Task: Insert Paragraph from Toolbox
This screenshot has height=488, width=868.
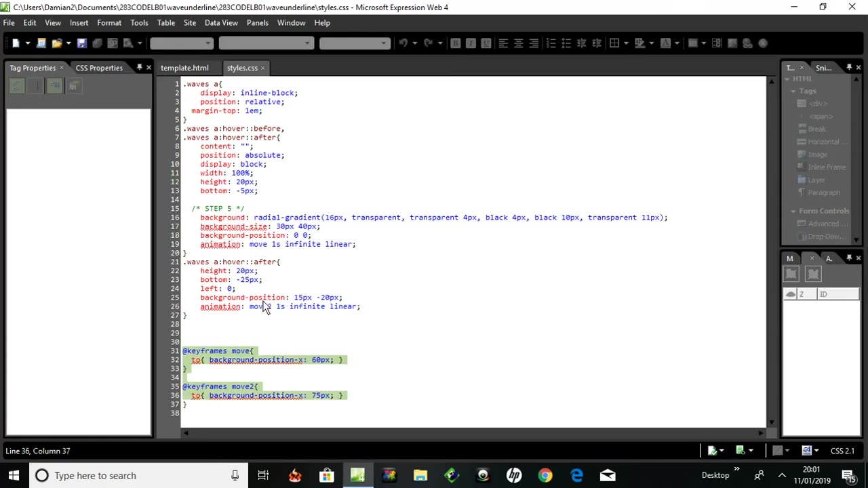Action: (x=823, y=192)
